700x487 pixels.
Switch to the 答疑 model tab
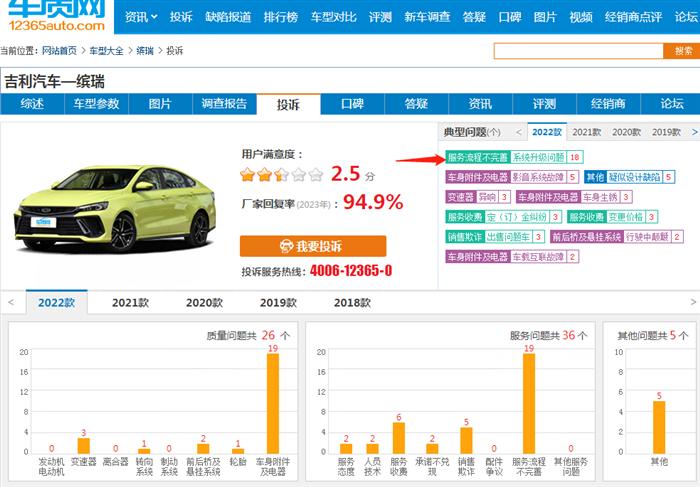click(416, 104)
